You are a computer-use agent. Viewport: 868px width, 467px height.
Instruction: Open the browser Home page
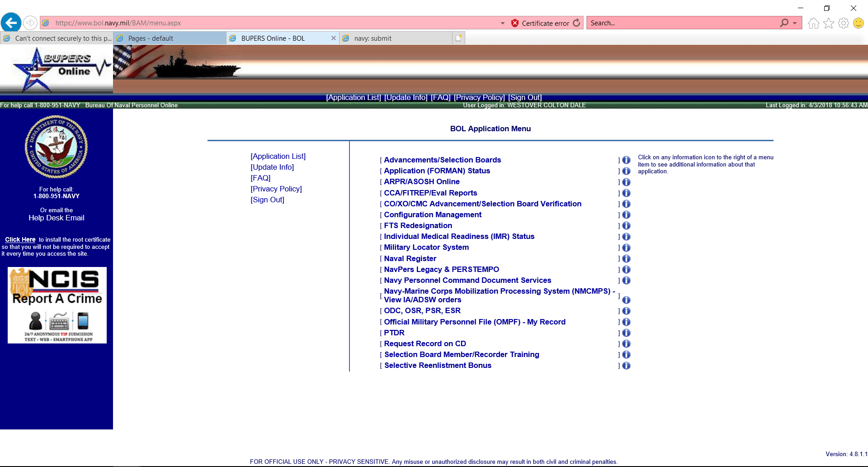[813, 23]
